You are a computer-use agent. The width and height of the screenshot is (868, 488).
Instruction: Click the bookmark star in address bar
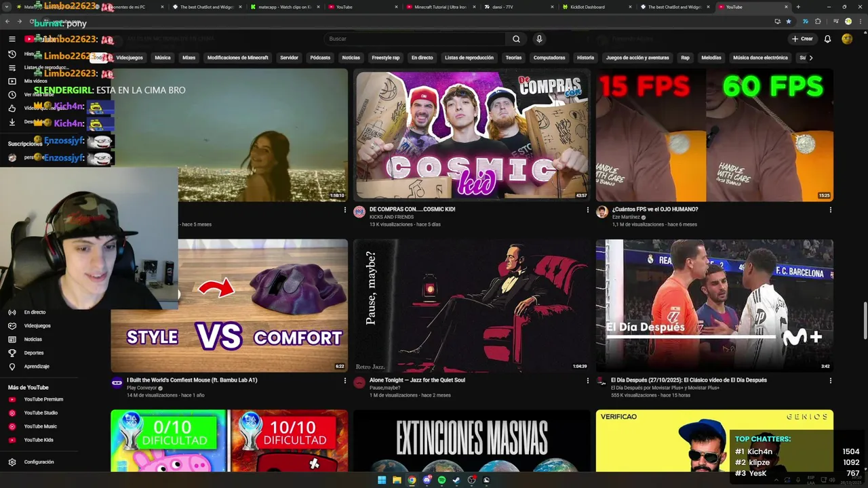click(x=789, y=21)
